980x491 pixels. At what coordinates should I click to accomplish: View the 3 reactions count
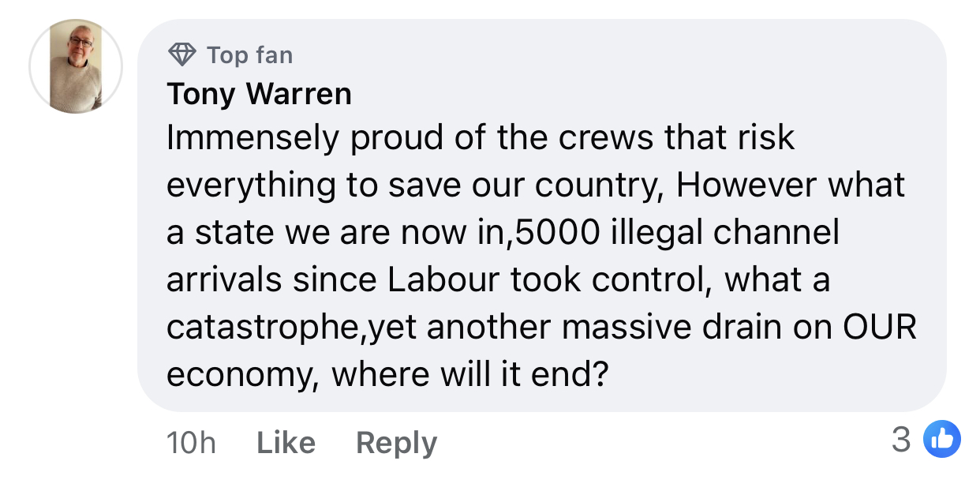900,440
